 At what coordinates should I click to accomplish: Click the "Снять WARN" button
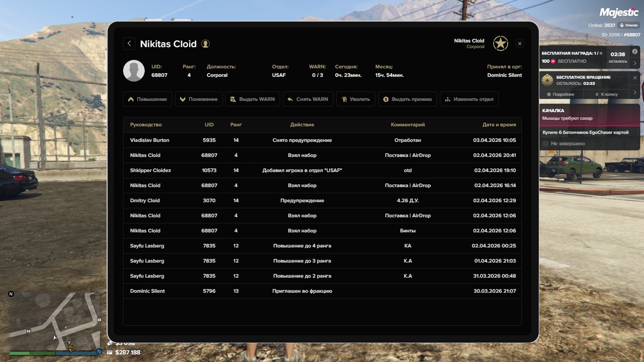tap(308, 99)
